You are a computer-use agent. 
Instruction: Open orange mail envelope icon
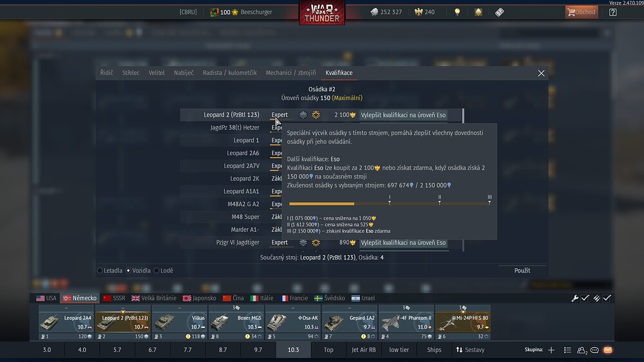pos(608,350)
